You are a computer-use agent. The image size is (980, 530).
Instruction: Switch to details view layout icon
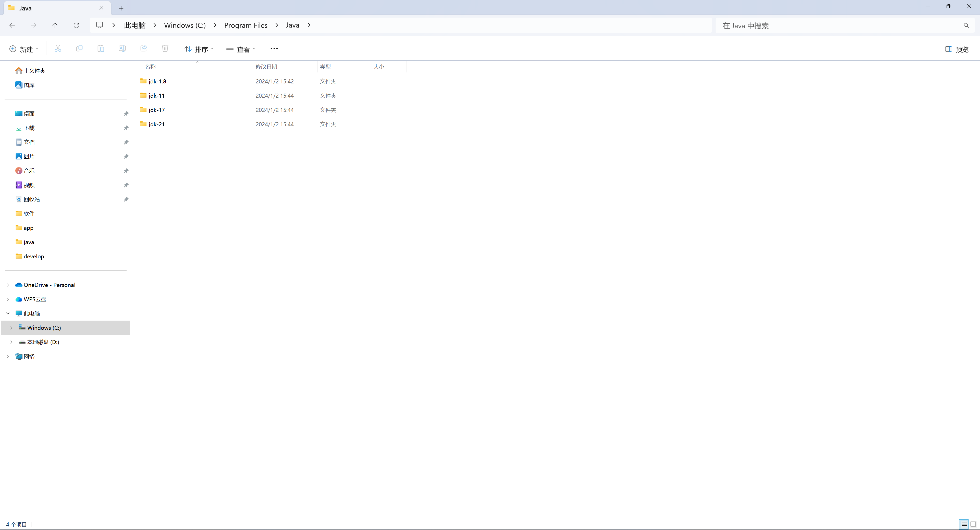[964, 524]
